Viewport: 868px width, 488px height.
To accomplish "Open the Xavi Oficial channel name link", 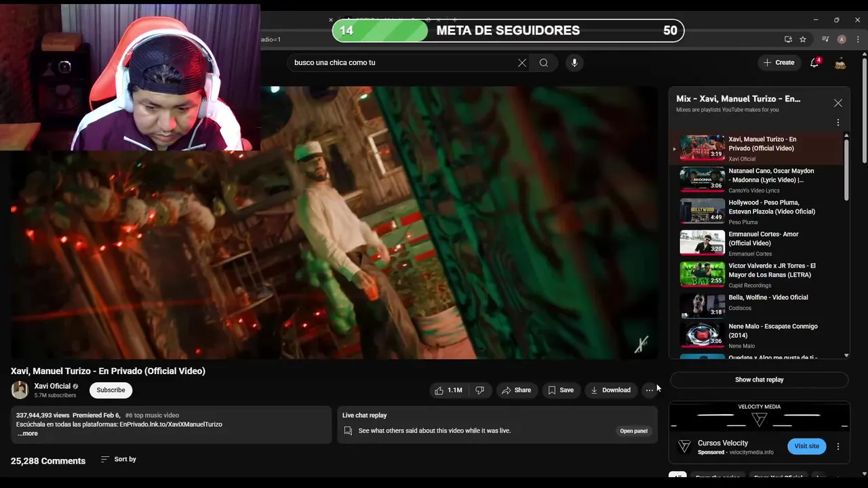I will click(x=52, y=386).
